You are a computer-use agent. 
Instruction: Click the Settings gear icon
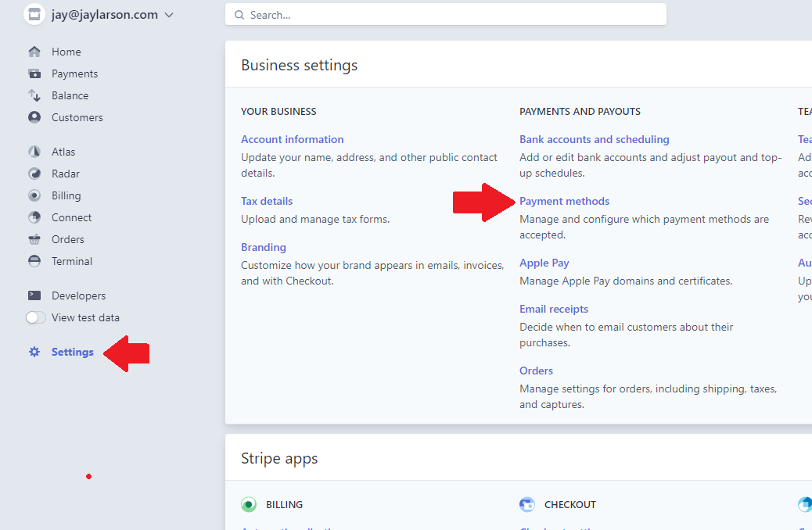click(x=34, y=352)
